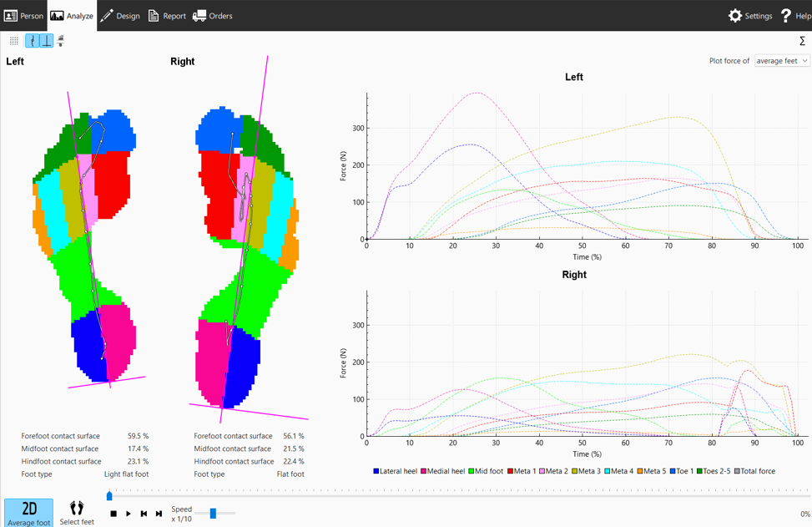The height and width of the screenshot is (527, 812).
Task: Open the Orders tab
Action: (213, 16)
